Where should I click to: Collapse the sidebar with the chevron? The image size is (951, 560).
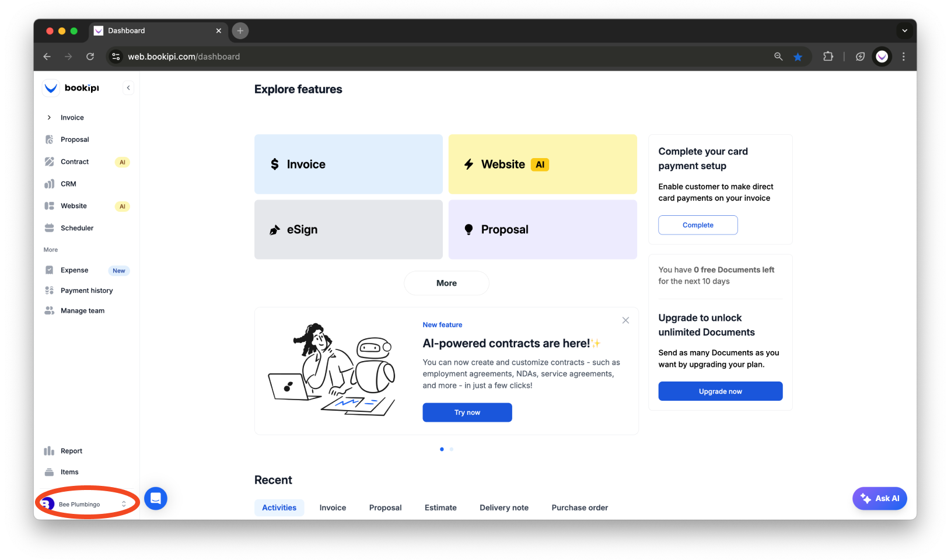coord(128,87)
